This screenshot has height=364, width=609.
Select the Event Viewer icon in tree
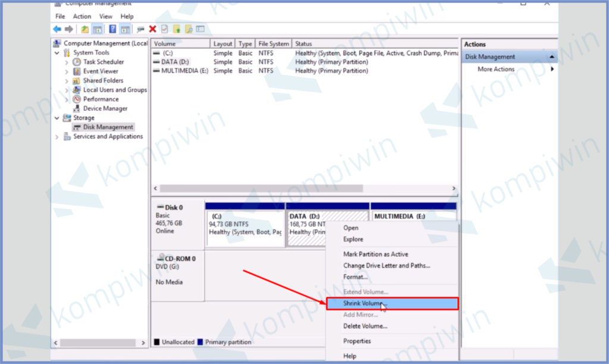(77, 71)
